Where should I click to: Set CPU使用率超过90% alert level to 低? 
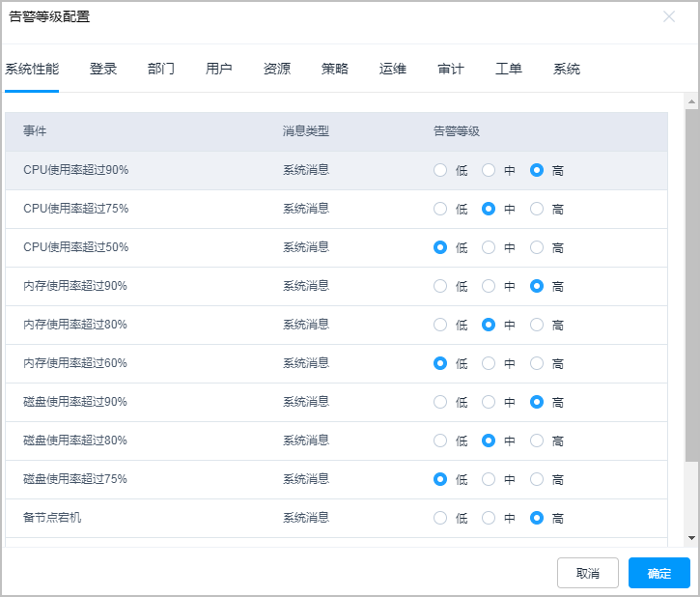(440, 170)
